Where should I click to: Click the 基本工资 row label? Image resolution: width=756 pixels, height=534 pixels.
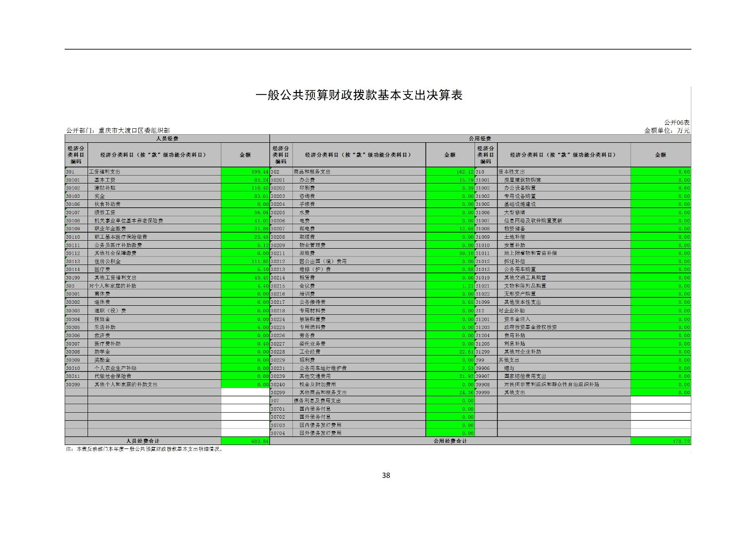pyautogui.click(x=104, y=180)
